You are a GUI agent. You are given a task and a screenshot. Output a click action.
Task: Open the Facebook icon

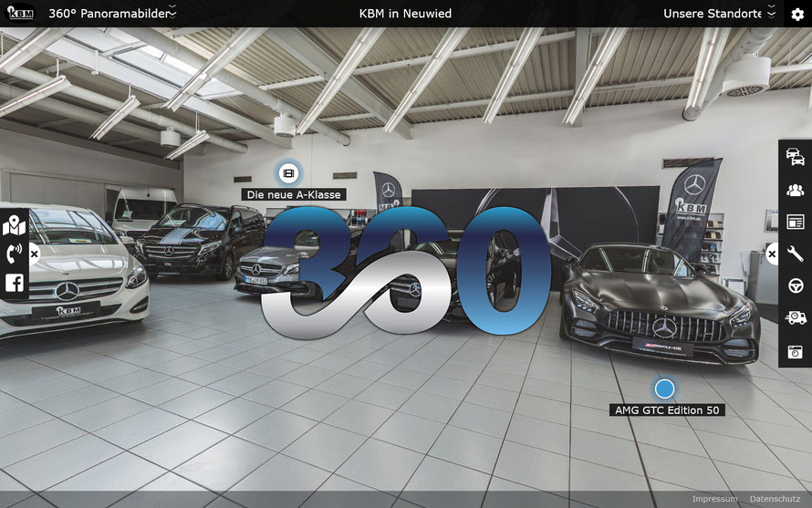tap(14, 283)
